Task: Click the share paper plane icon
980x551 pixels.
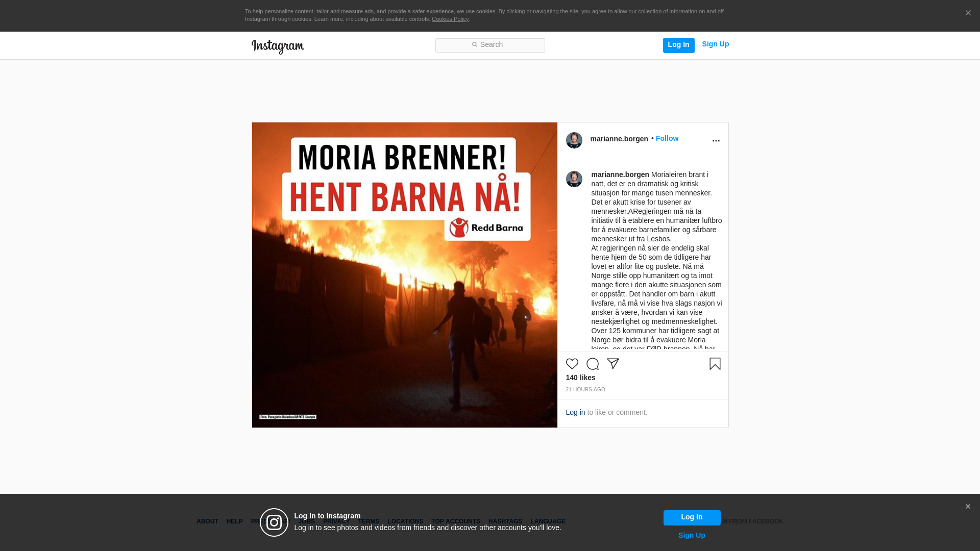Action: click(612, 364)
